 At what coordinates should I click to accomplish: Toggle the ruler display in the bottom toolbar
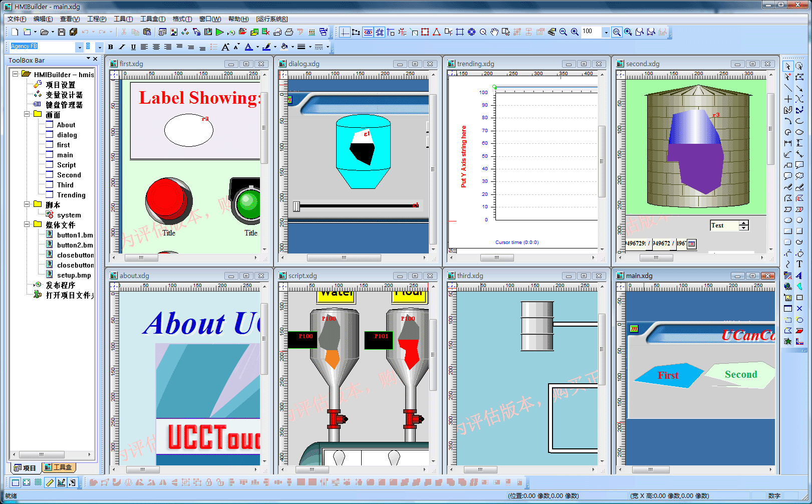tap(49, 482)
